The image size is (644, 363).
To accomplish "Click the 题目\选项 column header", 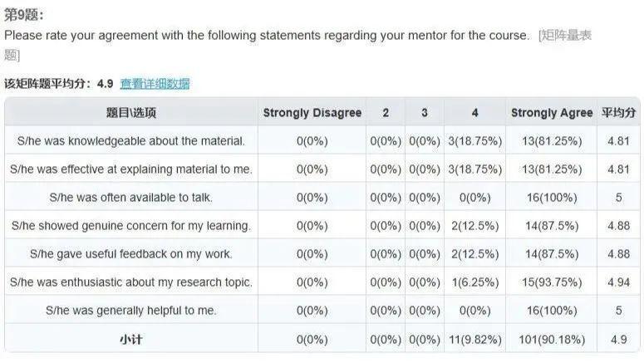I will tap(131, 112).
